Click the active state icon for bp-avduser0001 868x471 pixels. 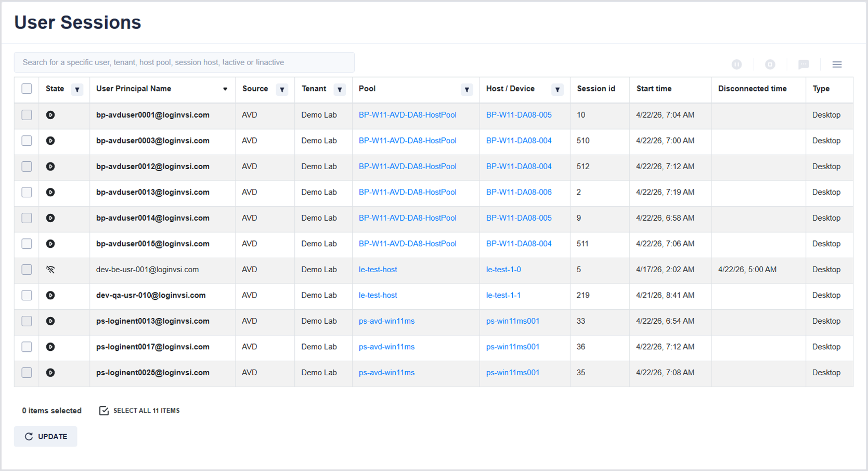coord(50,115)
